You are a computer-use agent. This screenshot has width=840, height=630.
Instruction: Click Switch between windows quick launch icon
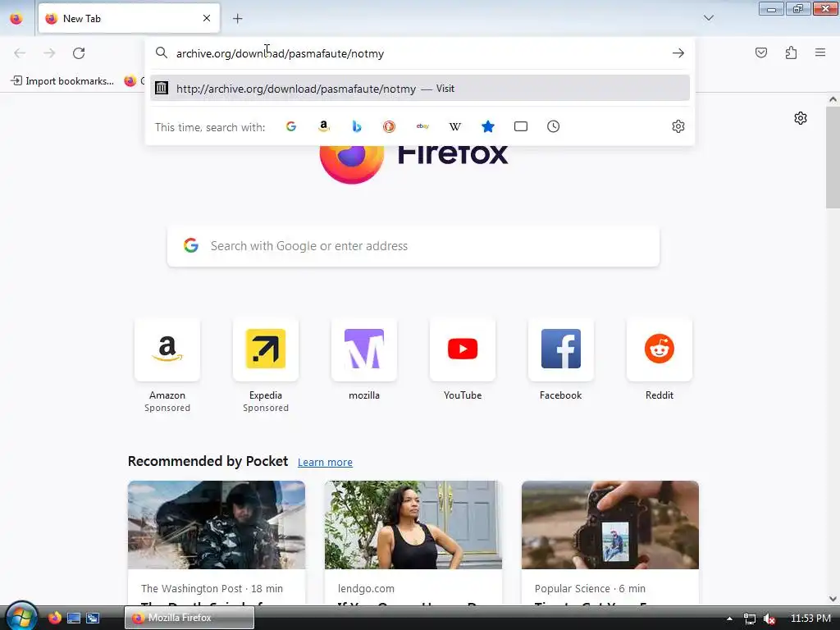pyautogui.click(x=93, y=618)
